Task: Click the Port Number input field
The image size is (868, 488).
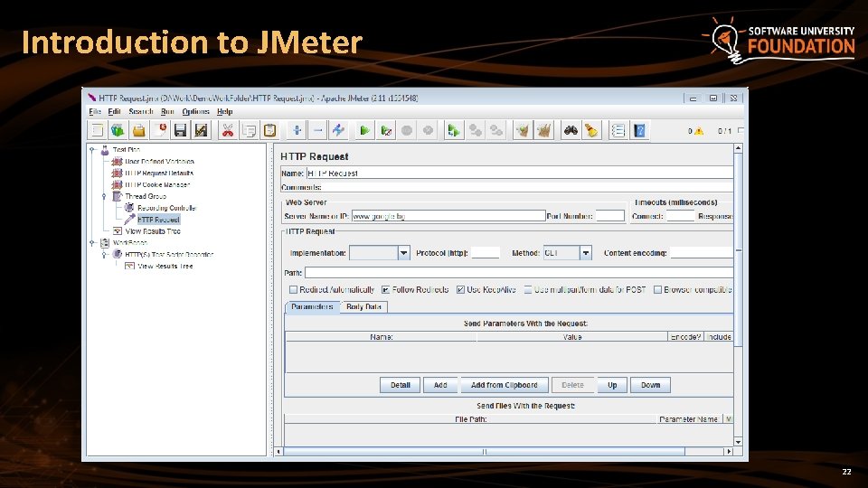Action: tap(610, 216)
